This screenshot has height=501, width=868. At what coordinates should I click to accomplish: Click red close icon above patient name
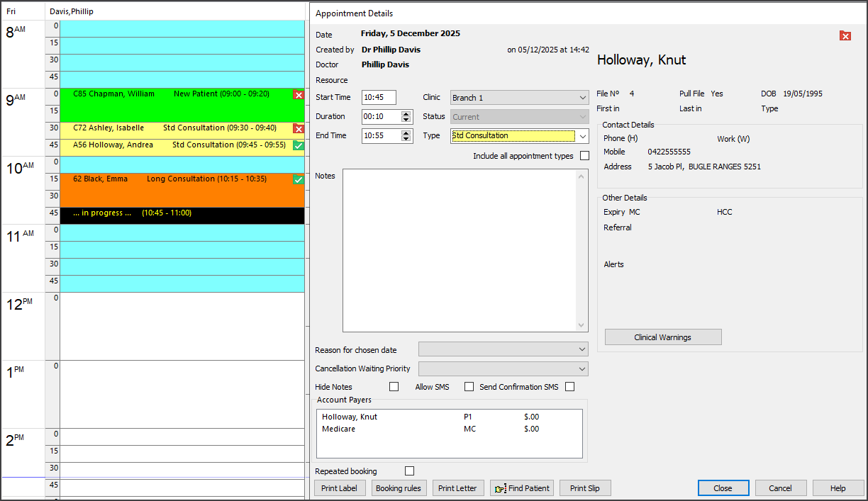845,36
